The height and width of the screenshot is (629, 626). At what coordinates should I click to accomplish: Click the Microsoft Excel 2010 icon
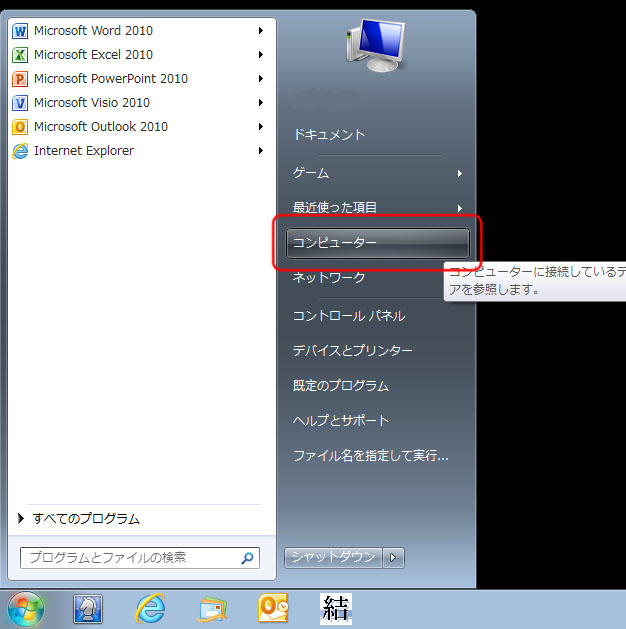point(20,55)
